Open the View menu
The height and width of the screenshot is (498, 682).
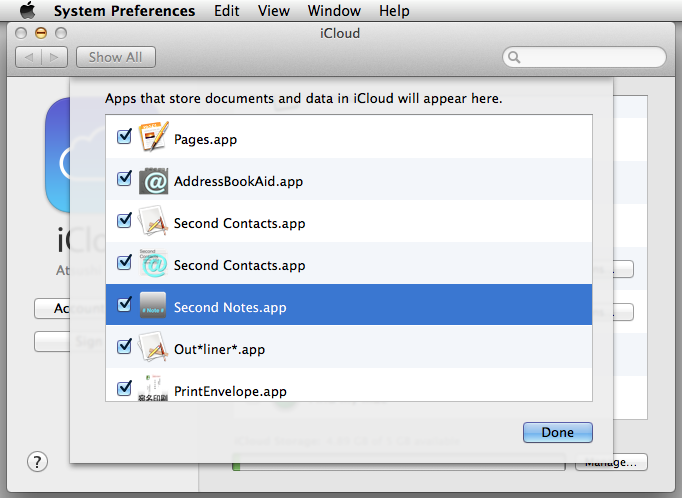(274, 10)
